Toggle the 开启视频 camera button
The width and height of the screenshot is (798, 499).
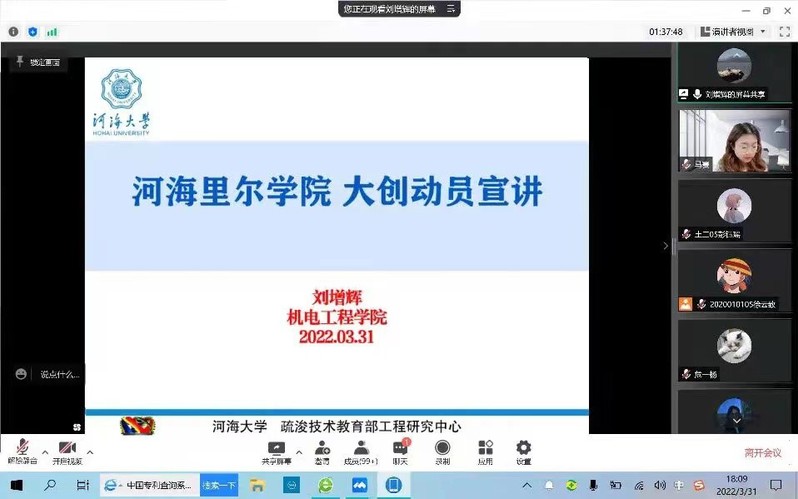[x=67, y=447]
